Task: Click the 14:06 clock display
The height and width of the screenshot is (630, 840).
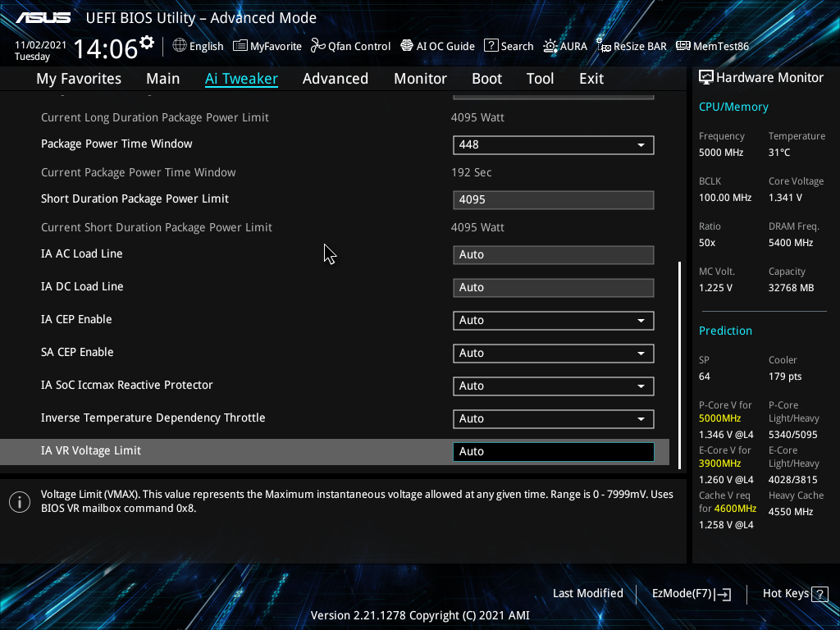Action: click(x=106, y=48)
